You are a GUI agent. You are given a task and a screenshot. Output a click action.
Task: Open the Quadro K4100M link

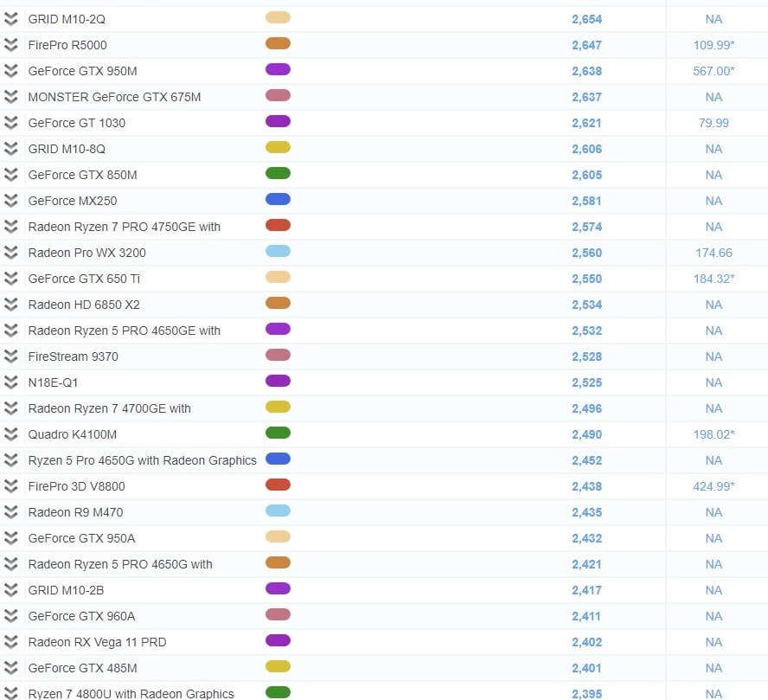pyautogui.click(x=73, y=434)
